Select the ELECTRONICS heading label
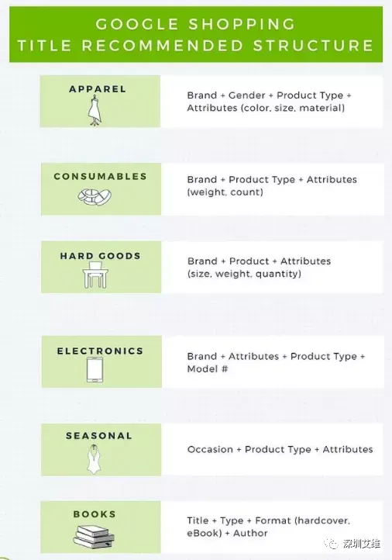392x560 pixels. coord(100,351)
